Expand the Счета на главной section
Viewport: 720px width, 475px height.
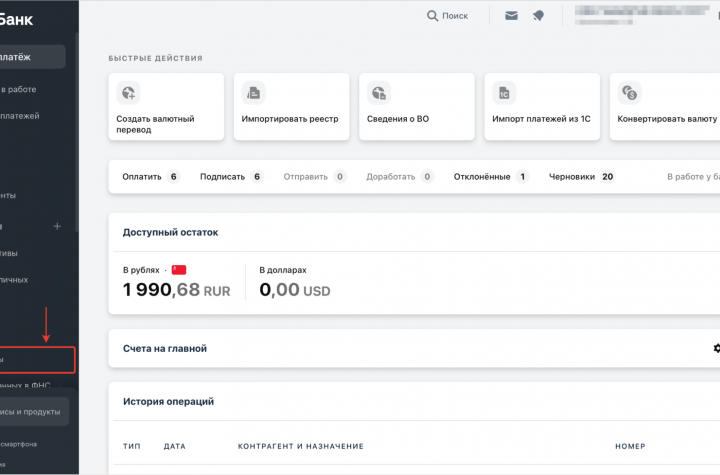[165, 348]
